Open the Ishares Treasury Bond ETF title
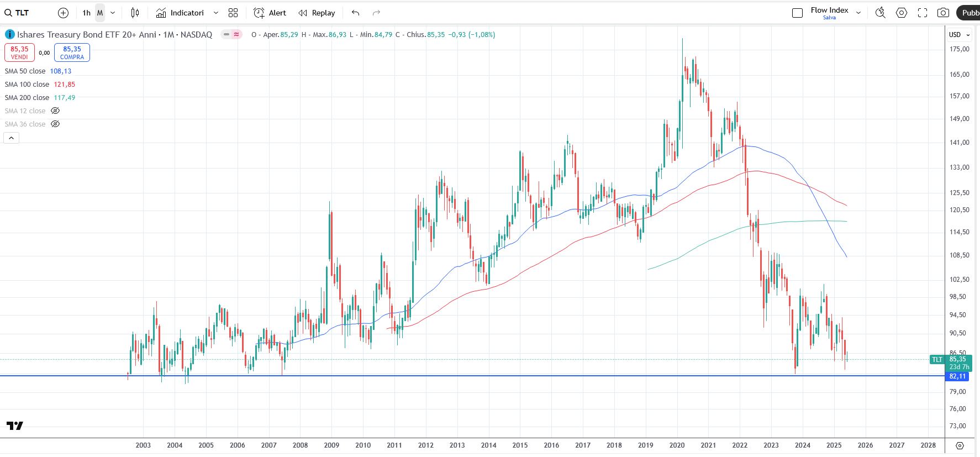 (114, 34)
